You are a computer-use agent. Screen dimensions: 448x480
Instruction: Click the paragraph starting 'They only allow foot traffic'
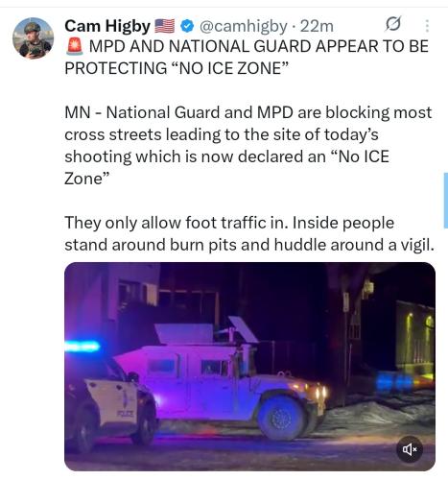pyautogui.click(x=249, y=233)
